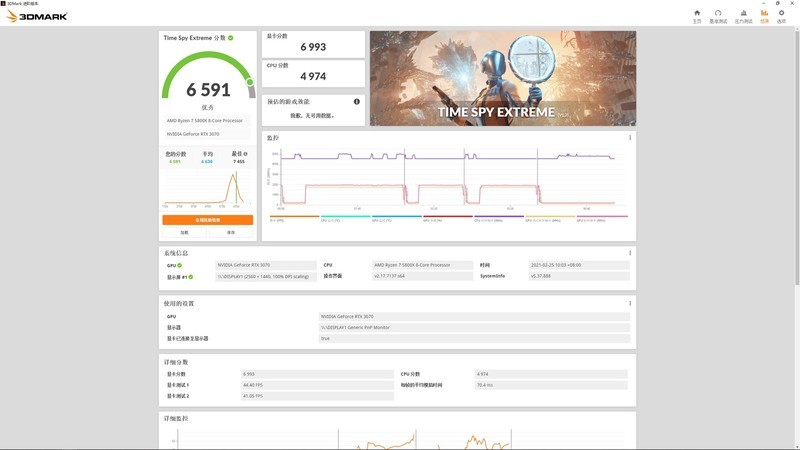This screenshot has height=450, width=800.
Task: Click the average simulation time value 70.4 ms
Action: pos(551,385)
